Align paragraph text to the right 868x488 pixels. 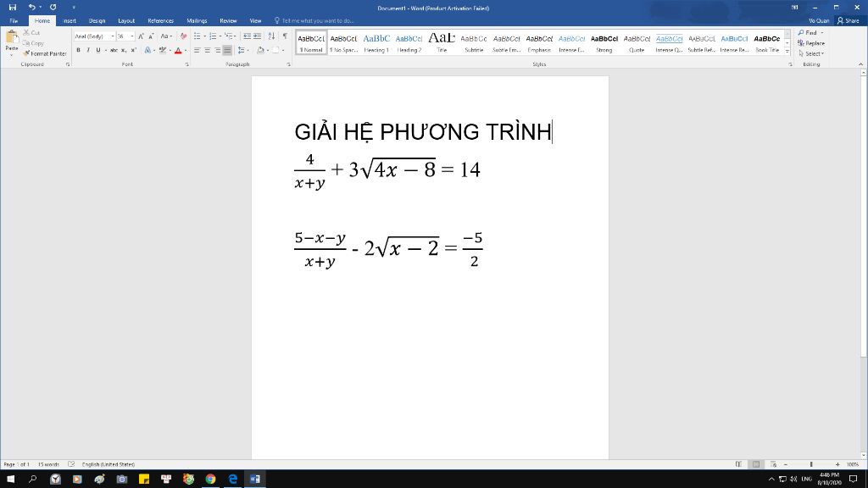pos(217,50)
